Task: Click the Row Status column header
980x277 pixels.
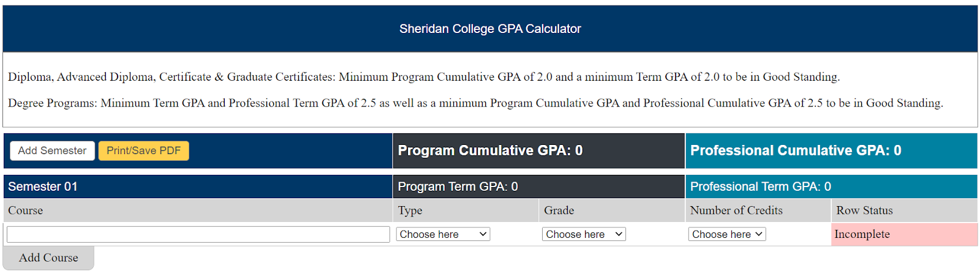Action: 864,210
